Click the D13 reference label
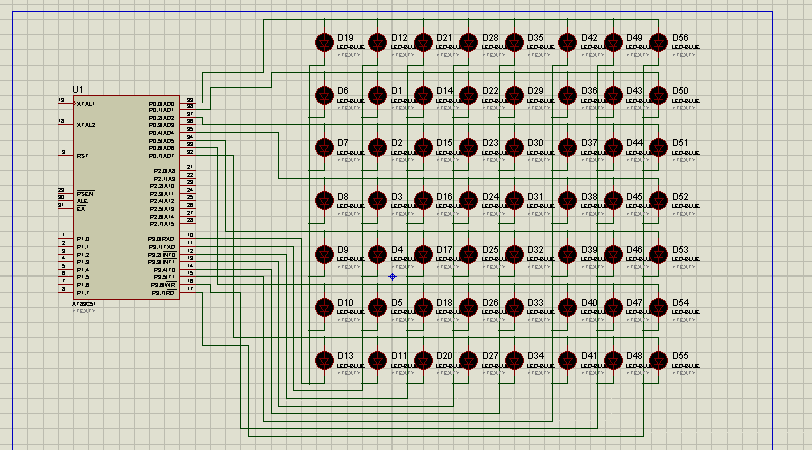 (345, 356)
